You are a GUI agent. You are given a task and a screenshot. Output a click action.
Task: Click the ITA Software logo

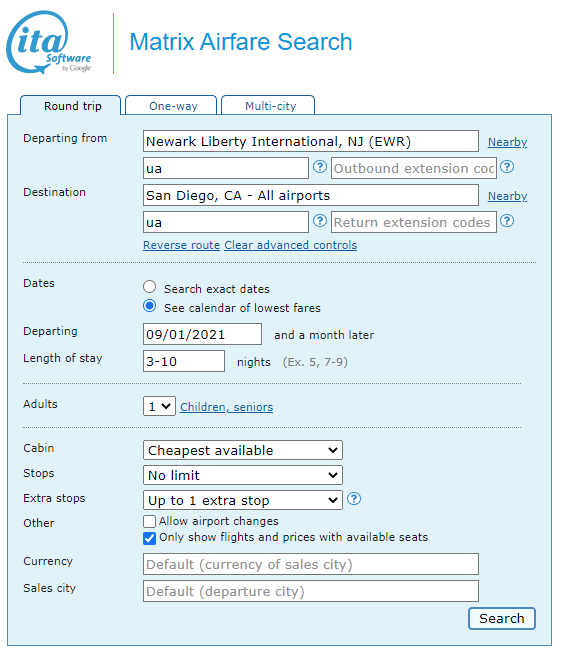(x=49, y=43)
